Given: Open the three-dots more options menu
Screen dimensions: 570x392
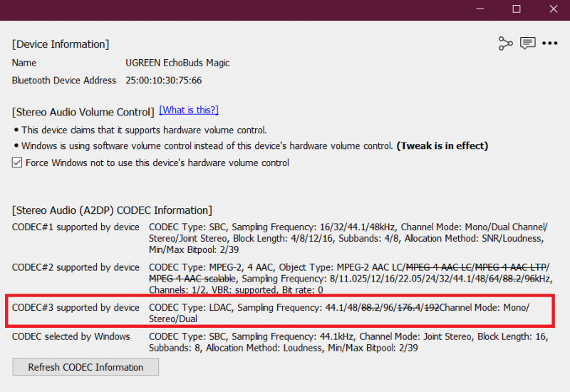Looking at the screenshot, I should click(549, 43).
